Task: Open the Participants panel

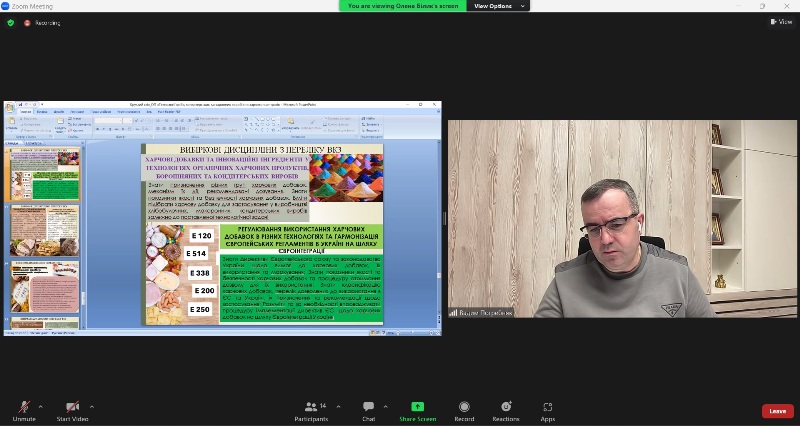Action: coord(311,411)
